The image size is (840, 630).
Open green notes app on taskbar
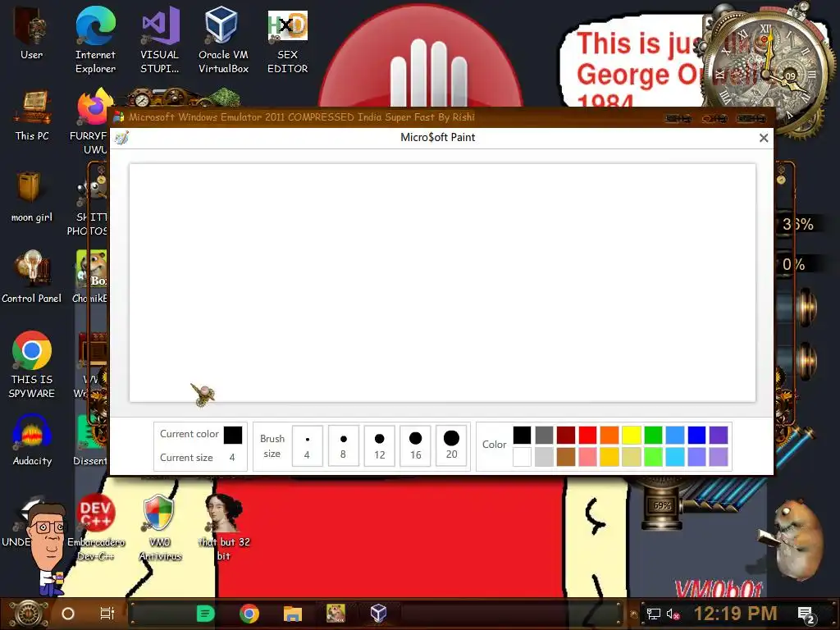206,614
